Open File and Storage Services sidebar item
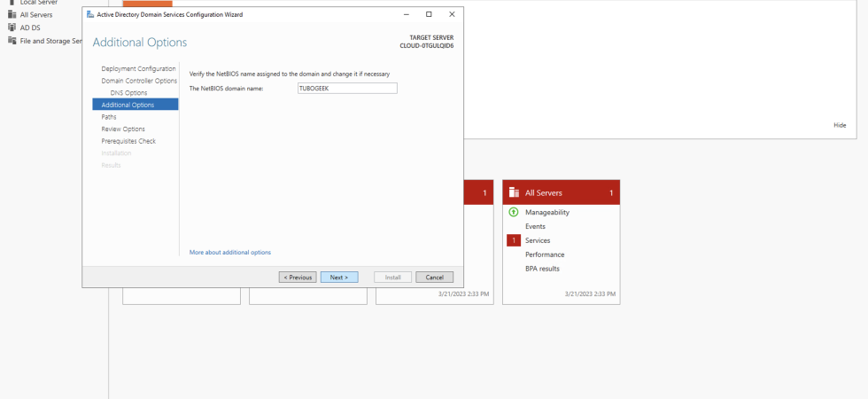This screenshot has height=399, width=868. (51, 41)
